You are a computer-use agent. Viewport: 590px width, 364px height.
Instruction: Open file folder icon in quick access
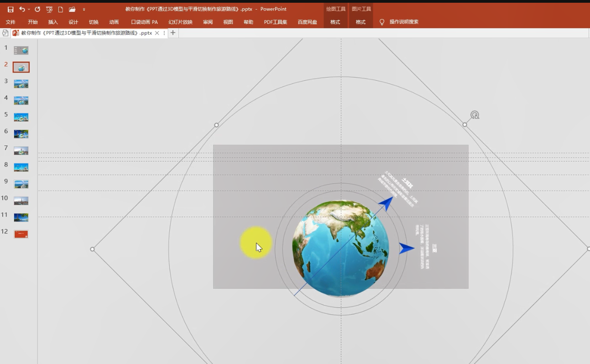pos(72,9)
